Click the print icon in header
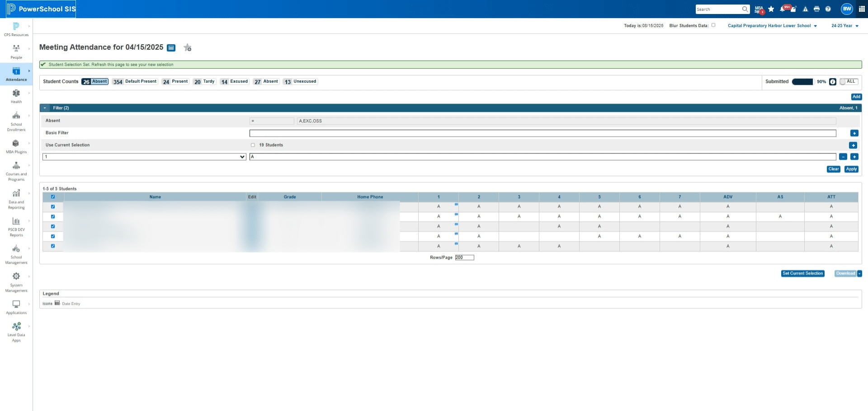The image size is (868, 411). click(816, 9)
